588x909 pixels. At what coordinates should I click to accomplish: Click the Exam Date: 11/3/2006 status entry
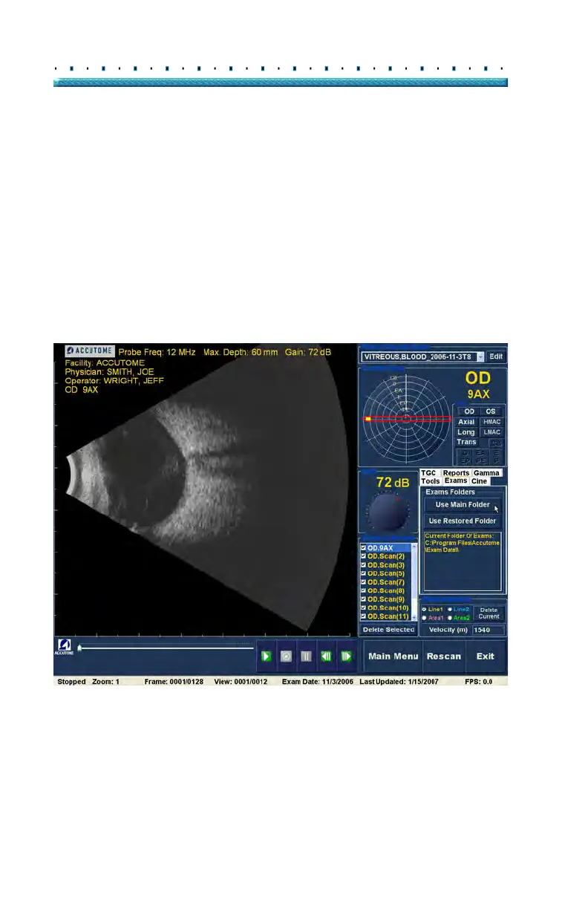click(x=317, y=681)
